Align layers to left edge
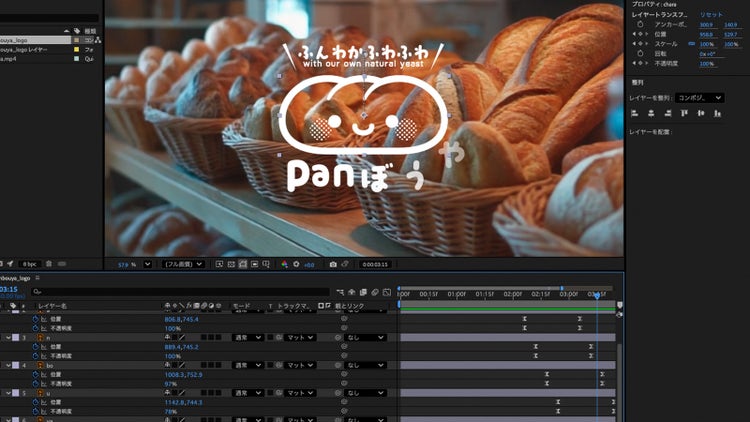Screen dimensions: 750x422 click(635, 113)
